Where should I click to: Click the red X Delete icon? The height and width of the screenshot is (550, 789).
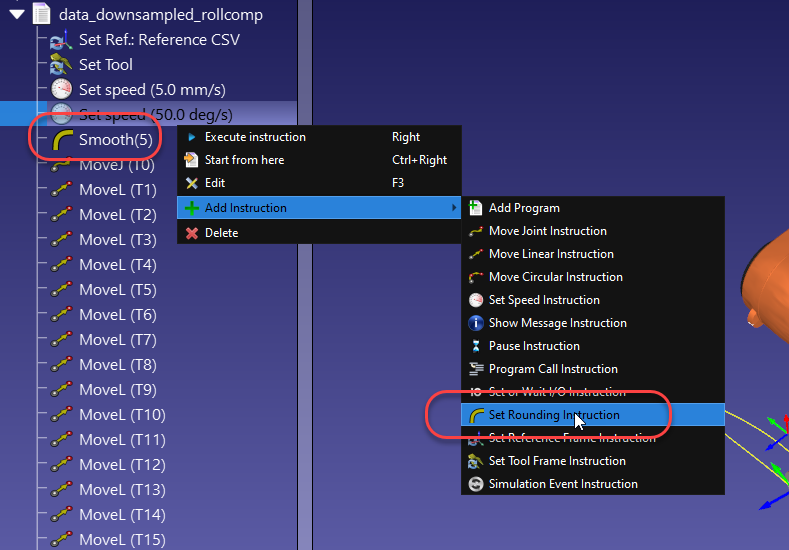(192, 233)
